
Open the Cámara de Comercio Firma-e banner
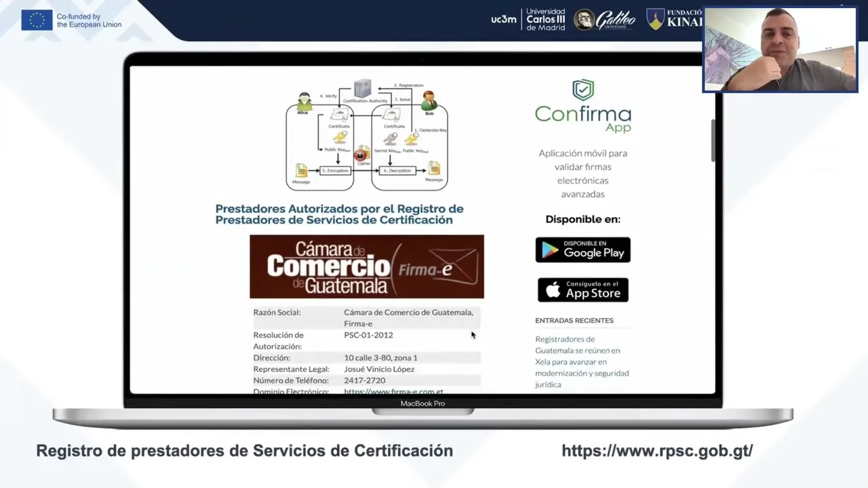[367, 266]
